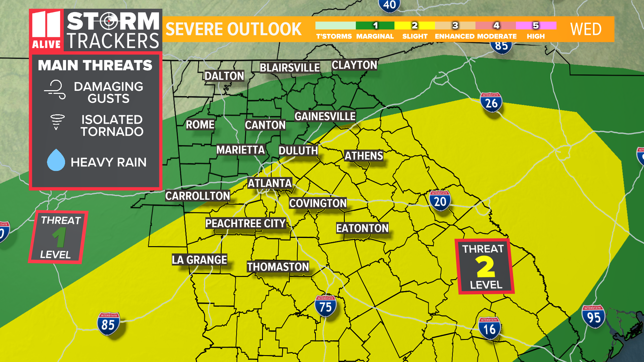Click the T'Storms light green legend swatch

point(335,25)
